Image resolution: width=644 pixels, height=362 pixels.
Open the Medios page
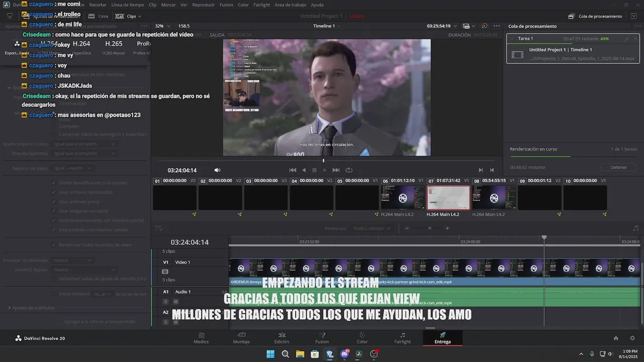tap(201, 338)
